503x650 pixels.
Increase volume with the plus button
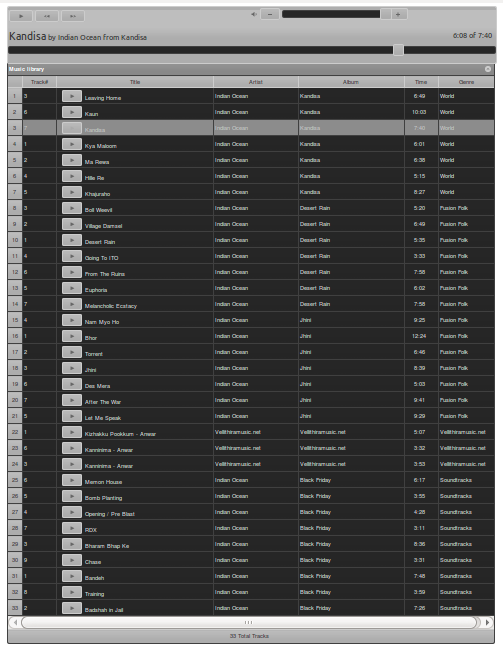coord(398,15)
